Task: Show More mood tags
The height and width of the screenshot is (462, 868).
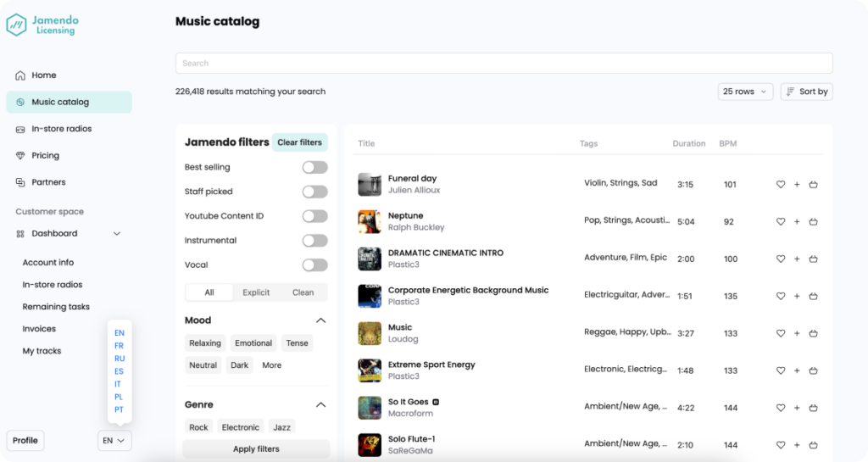Action: click(x=272, y=365)
